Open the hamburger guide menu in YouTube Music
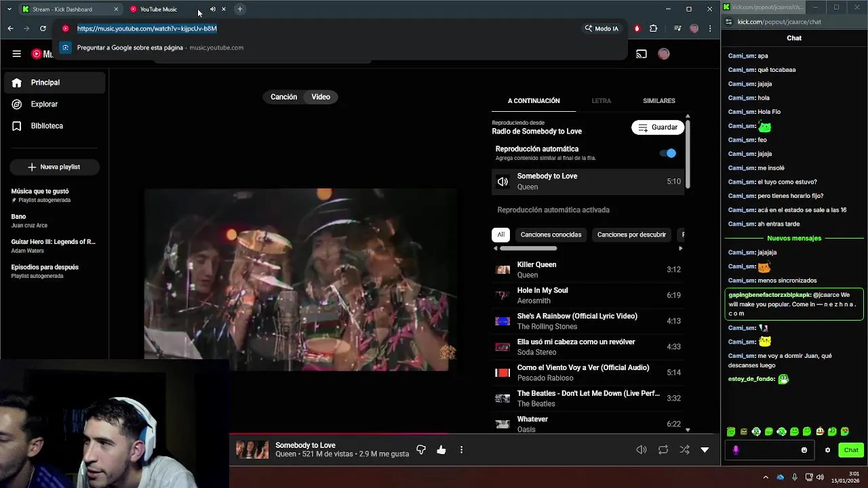868x488 pixels. coord(16,54)
